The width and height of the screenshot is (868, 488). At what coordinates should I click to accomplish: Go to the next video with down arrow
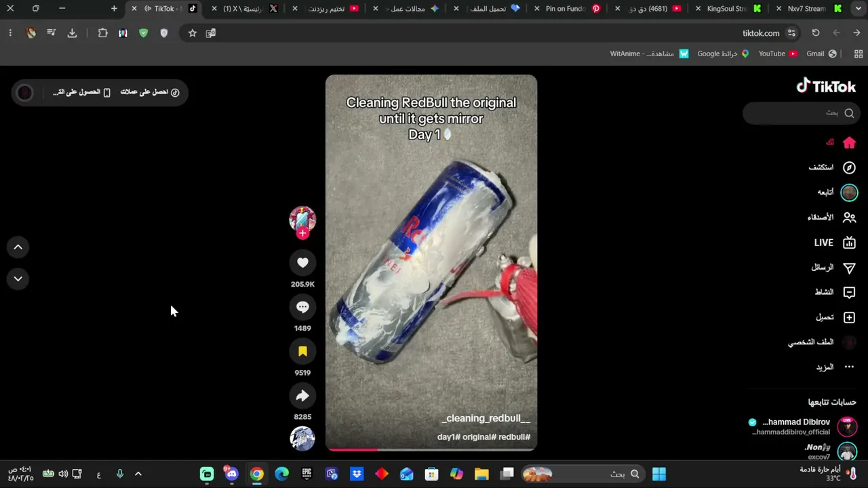(x=18, y=279)
